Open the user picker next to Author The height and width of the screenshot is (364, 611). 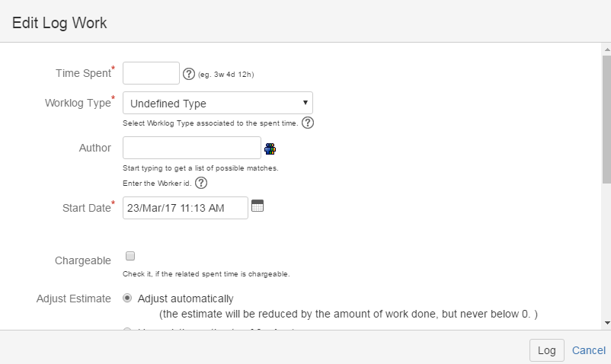270,148
